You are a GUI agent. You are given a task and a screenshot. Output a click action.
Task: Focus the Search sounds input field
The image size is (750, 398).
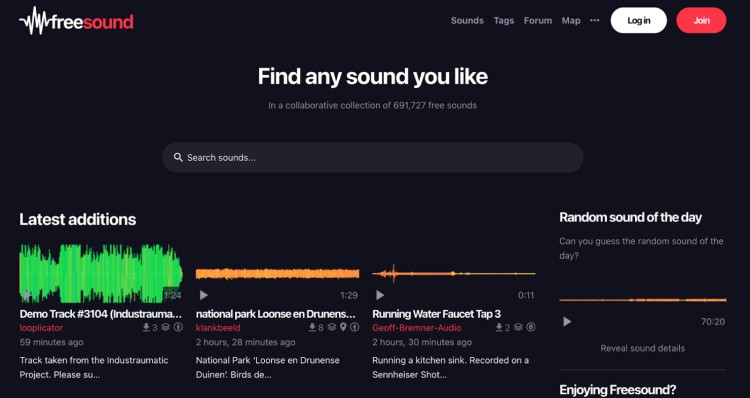coord(373,157)
